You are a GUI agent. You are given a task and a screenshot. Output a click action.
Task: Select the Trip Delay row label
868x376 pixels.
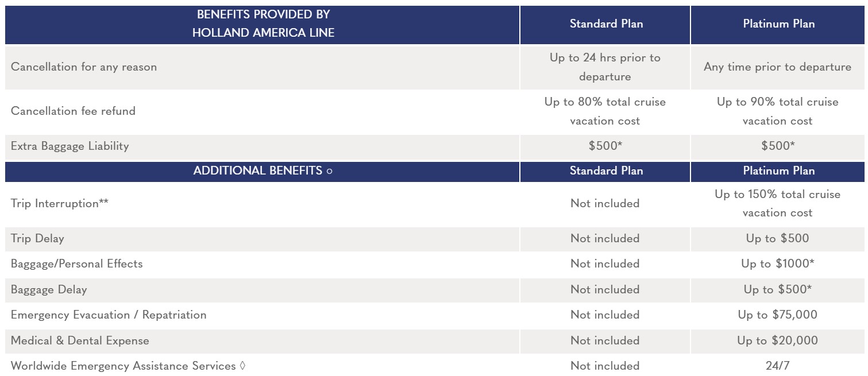[37, 239]
